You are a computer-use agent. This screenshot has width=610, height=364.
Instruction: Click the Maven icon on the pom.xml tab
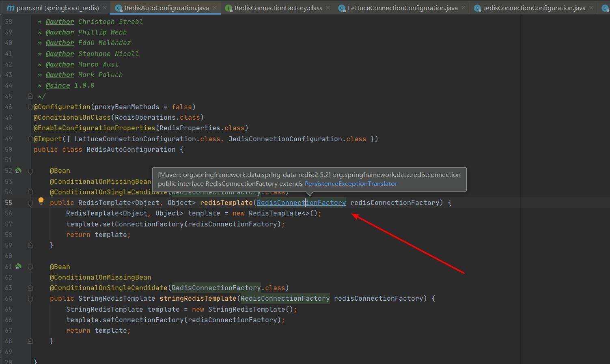pos(11,8)
